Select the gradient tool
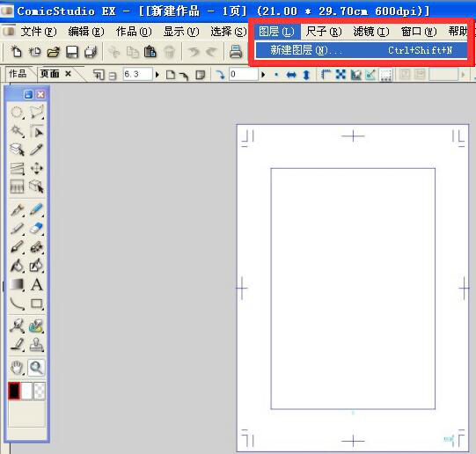This screenshot has width=476, height=454. click(x=17, y=285)
